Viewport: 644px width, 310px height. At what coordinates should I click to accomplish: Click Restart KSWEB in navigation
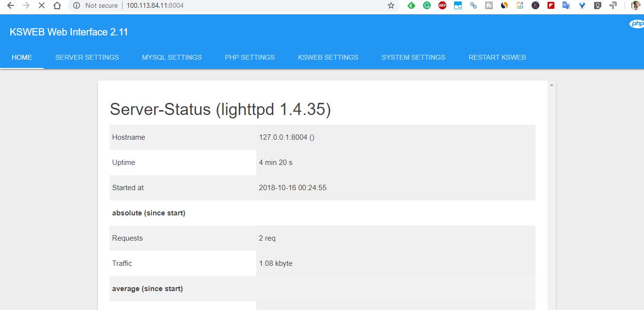click(497, 57)
